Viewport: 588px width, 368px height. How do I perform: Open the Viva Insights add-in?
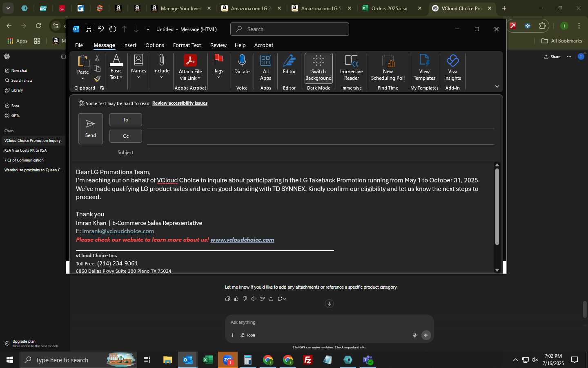coord(452,68)
